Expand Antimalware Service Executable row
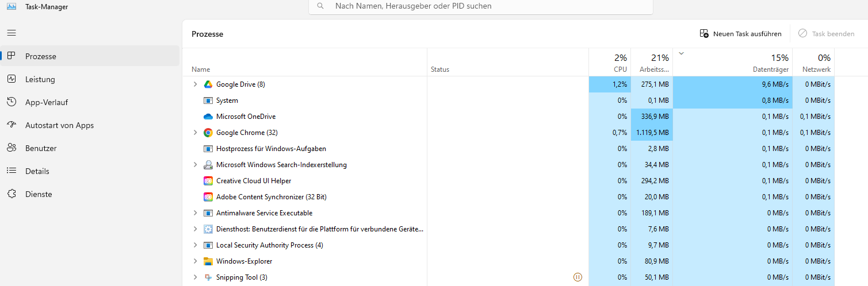 click(195, 213)
